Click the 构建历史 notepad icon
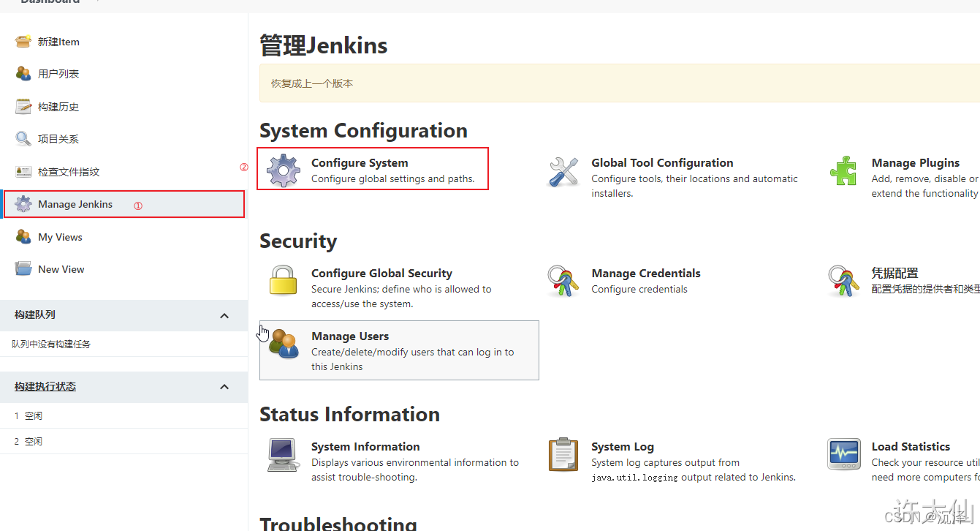 (x=23, y=107)
